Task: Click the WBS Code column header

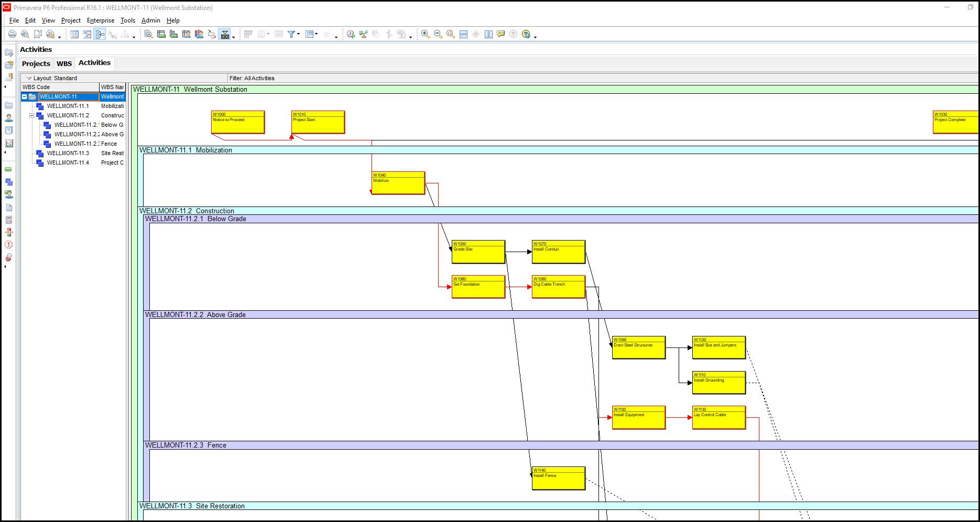Action: click(60, 87)
